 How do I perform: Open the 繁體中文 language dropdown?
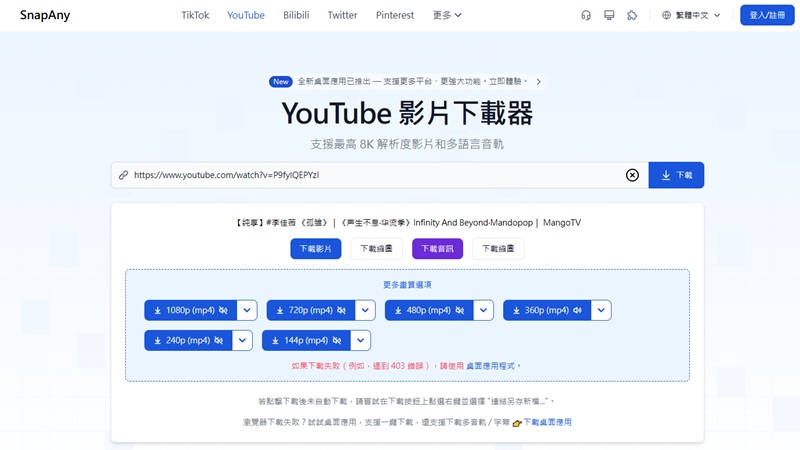point(691,15)
